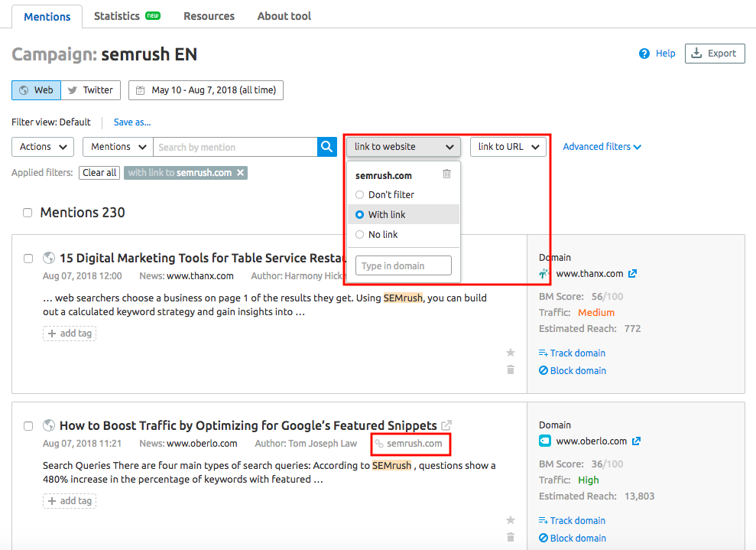The image size is (756, 550).
Task: Check the 15 Digital Marketing Tools mention checkbox
Action: 28,259
